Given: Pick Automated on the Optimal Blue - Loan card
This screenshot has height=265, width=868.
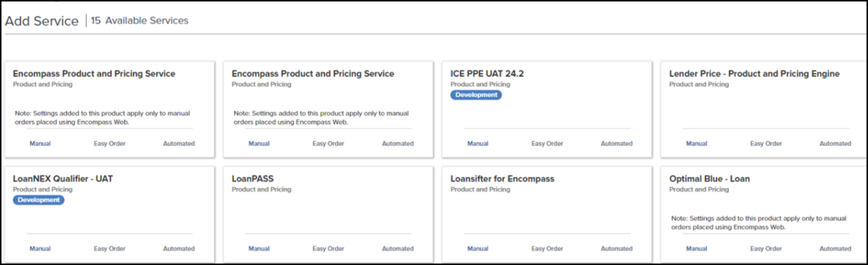Looking at the screenshot, I should pyautogui.click(x=835, y=249).
